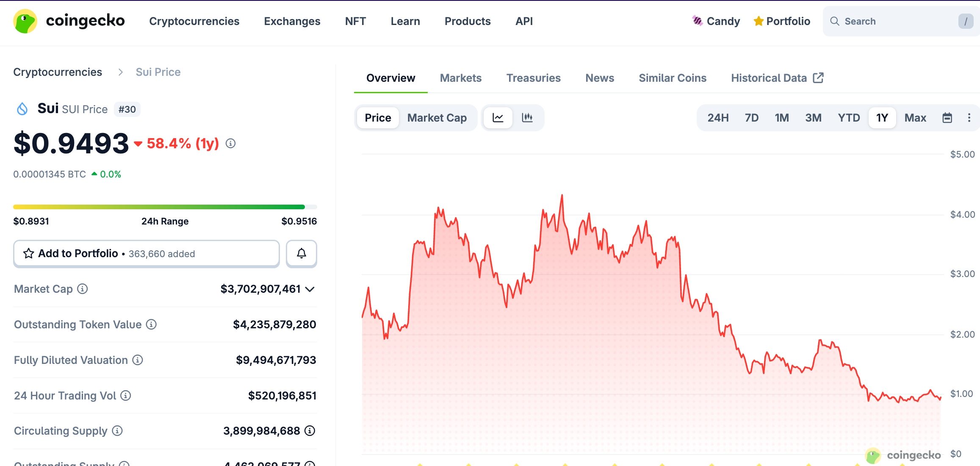Select the 7D time range
Image resolution: width=980 pixels, height=466 pixels.
[751, 118]
